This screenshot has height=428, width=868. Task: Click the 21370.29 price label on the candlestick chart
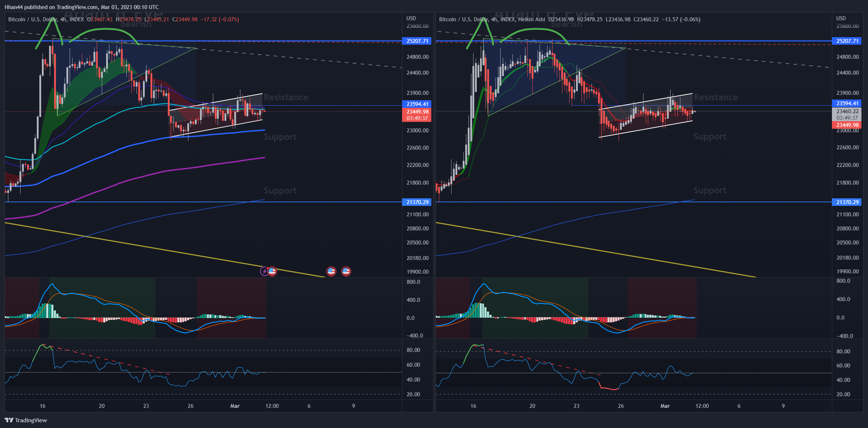click(x=417, y=202)
